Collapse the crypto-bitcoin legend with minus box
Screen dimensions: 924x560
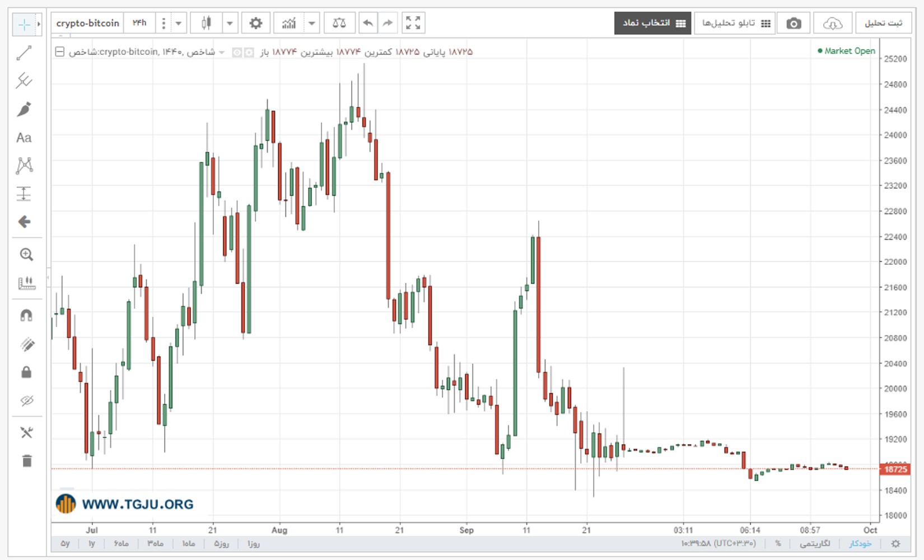[x=59, y=52]
